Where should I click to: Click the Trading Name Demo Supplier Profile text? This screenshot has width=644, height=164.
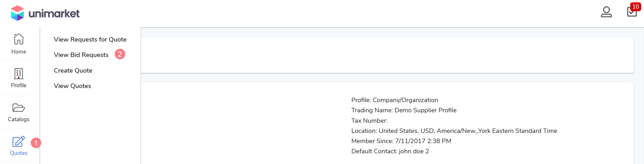[404, 110]
